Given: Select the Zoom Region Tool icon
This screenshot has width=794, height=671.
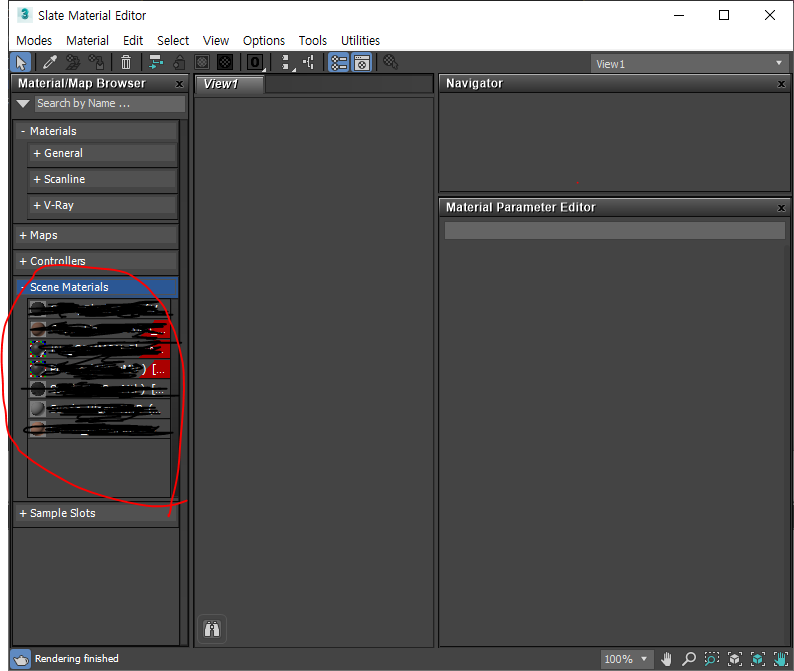Looking at the screenshot, I should 711,659.
